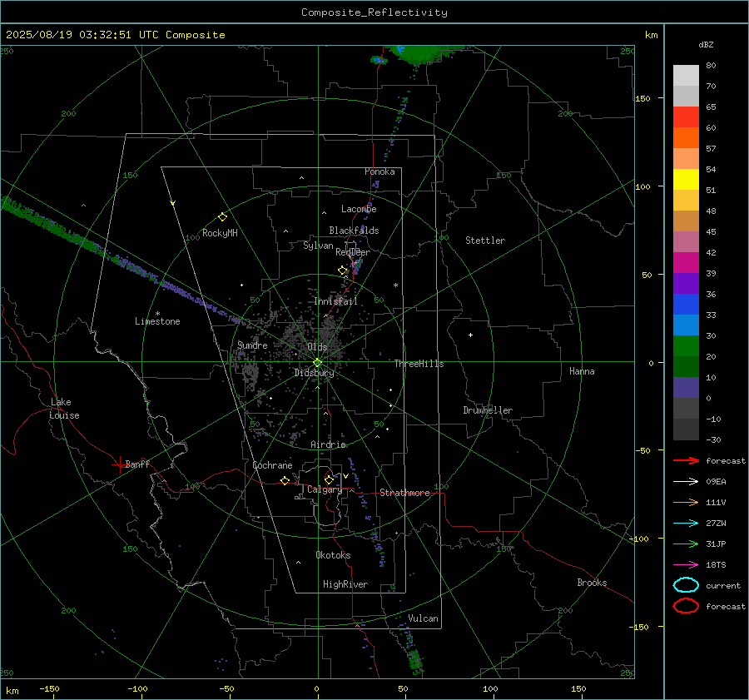Click the Strathmore city label
The width and height of the screenshot is (749, 700).
point(404,493)
